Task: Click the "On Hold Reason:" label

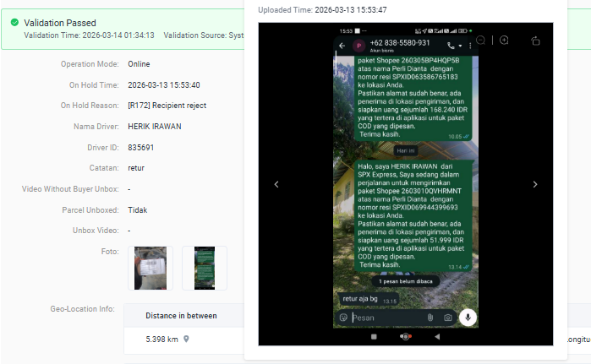Action: [90, 106]
